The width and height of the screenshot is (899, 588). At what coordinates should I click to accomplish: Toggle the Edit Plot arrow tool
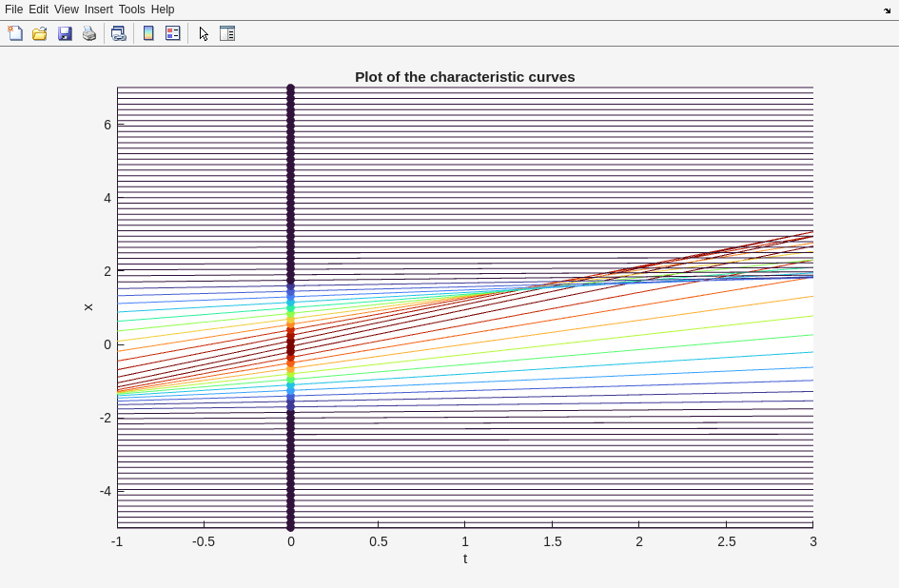[204, 33]
